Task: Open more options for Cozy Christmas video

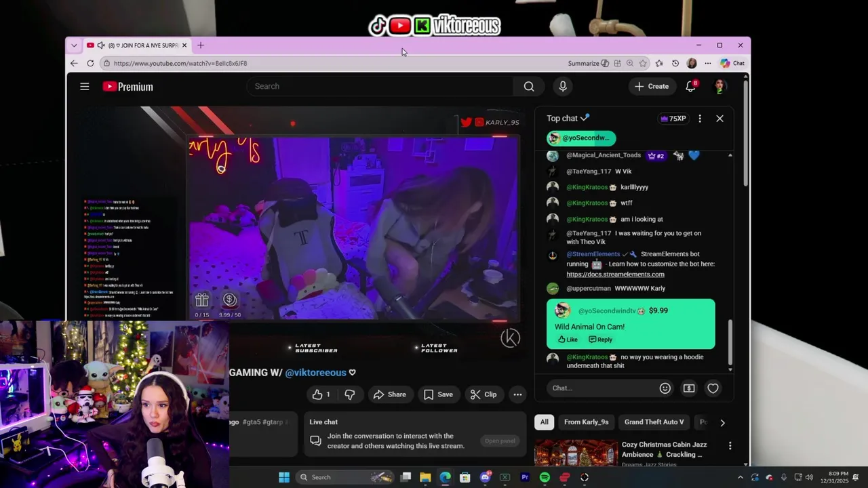Action: tap(730, 446)
